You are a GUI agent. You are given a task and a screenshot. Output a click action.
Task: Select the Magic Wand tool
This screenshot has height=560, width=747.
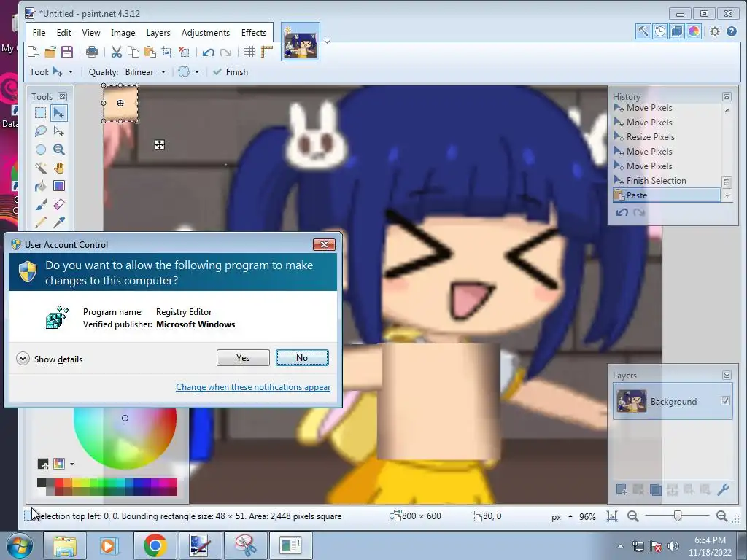coord(41,168)
